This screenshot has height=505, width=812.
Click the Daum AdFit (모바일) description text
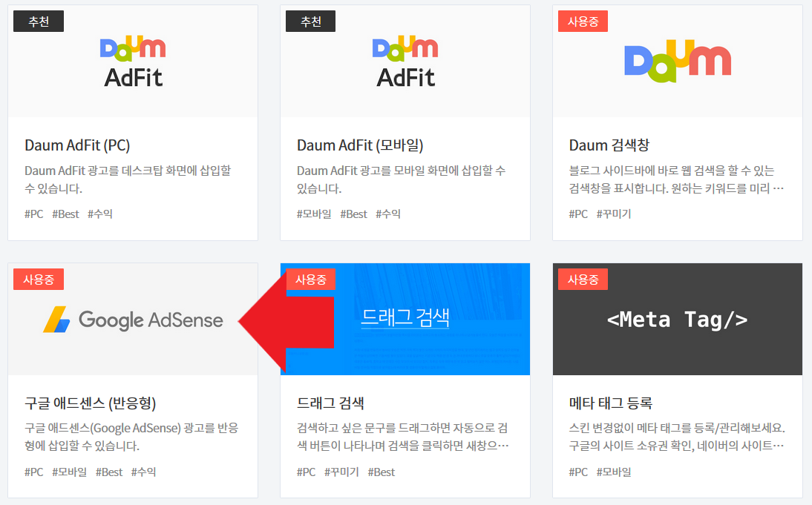tap(402, 179)
